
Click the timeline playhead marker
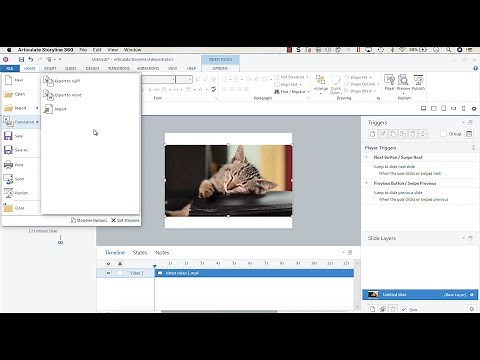pyautogui.click(x=155, y=266)
